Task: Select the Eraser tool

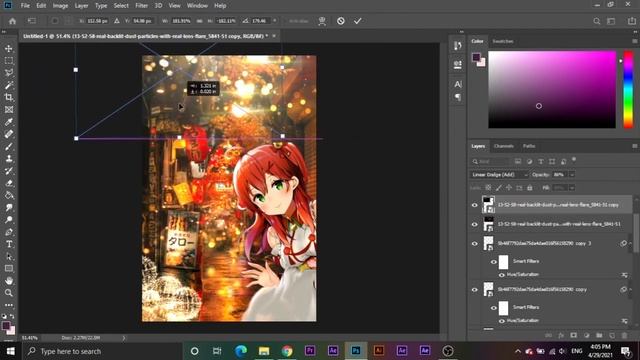Action: pos(9,183)
